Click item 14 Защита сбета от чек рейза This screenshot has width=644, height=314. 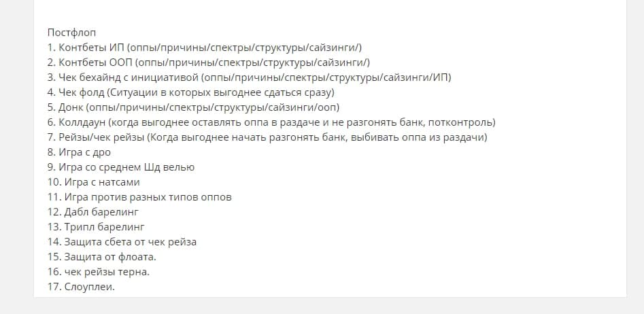tap(122, 242)
